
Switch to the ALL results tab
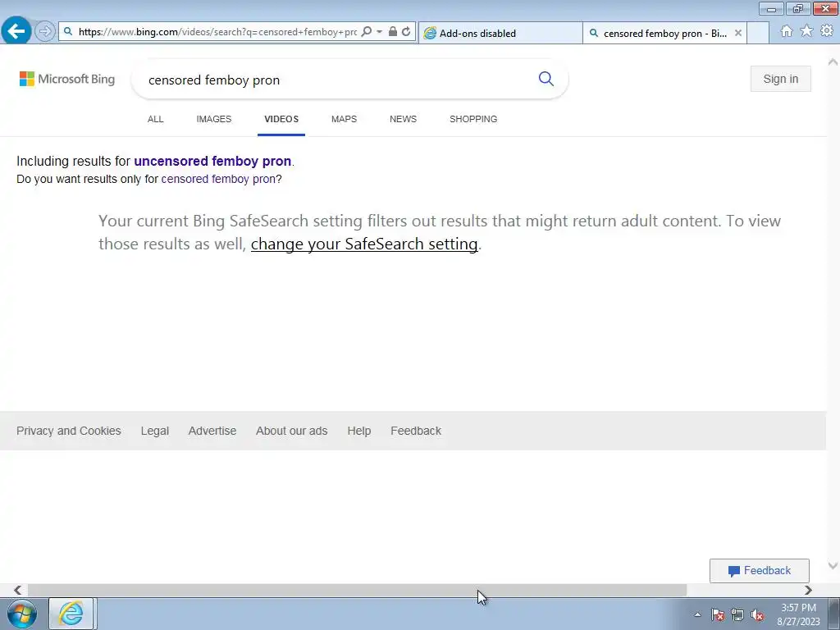coord(155,119)
